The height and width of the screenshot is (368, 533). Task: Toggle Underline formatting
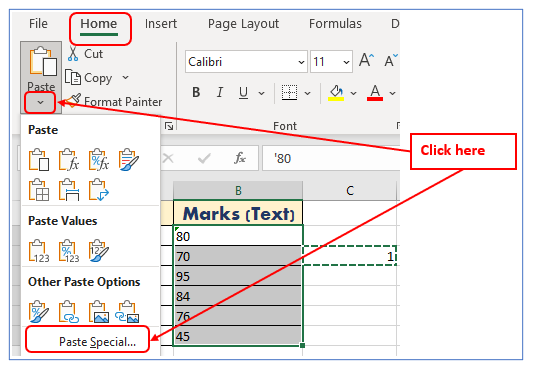coord(243,92)
